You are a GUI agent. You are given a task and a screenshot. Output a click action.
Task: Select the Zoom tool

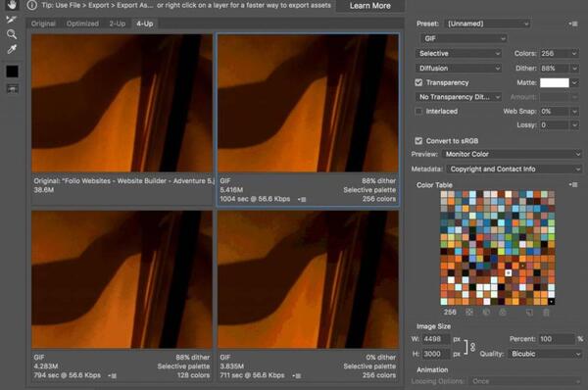tap(12, 34)
